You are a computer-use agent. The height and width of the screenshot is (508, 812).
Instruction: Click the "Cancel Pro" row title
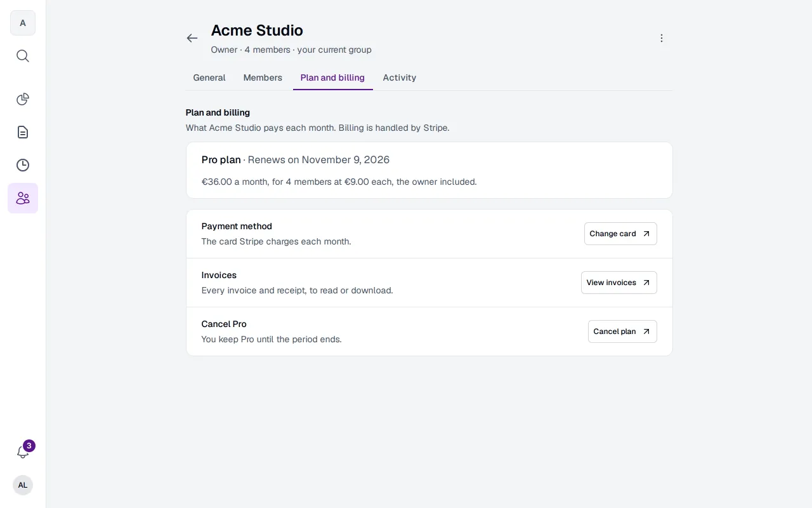tap(224, 324)
